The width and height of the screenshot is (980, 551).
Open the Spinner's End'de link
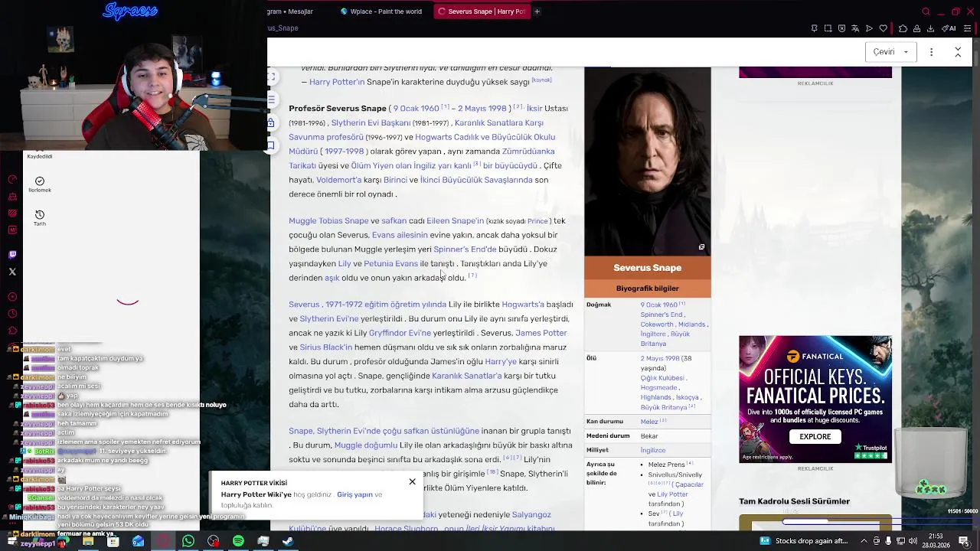[x=465, y=249]
